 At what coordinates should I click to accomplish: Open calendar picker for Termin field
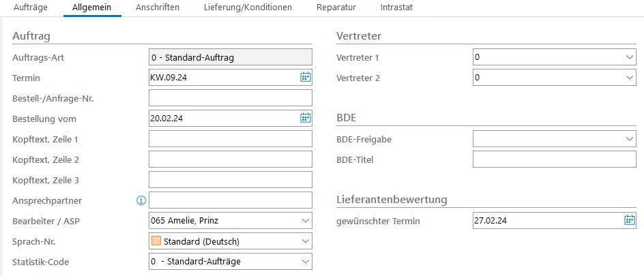[306, 78]
